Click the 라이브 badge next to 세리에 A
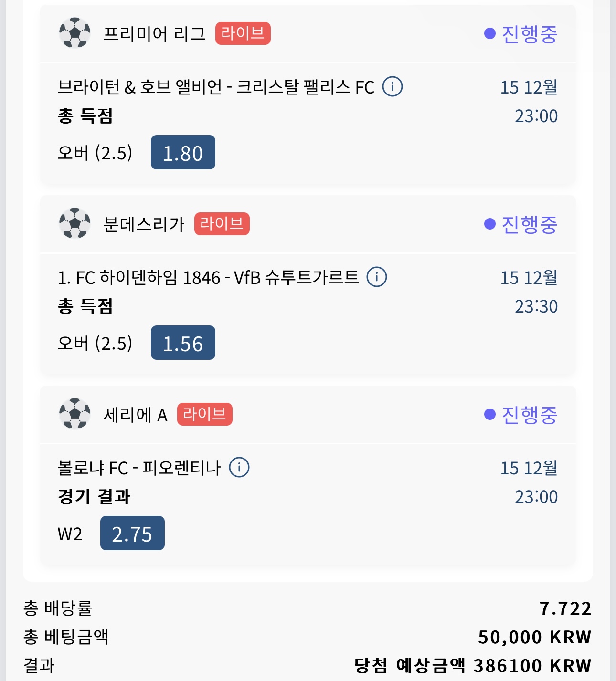The image size is (616, 681). (x=204, y=414)
